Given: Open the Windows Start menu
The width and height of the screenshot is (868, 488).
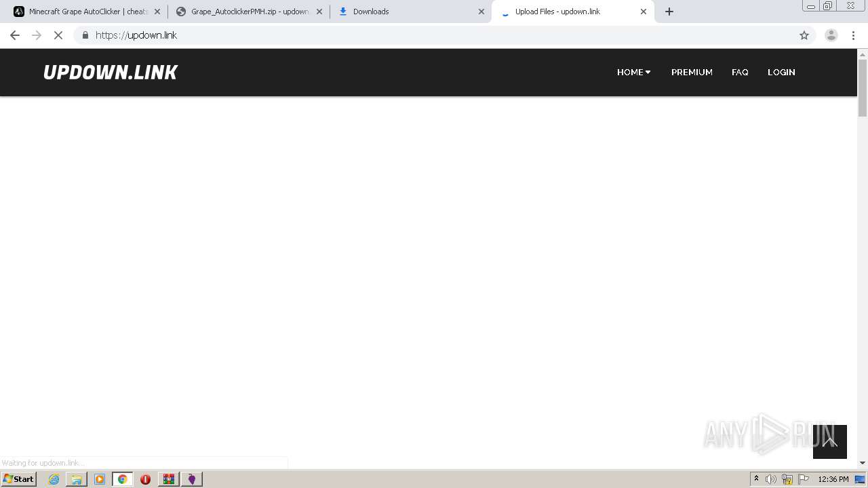Looking at the screenshot, I should pos(19,479).
